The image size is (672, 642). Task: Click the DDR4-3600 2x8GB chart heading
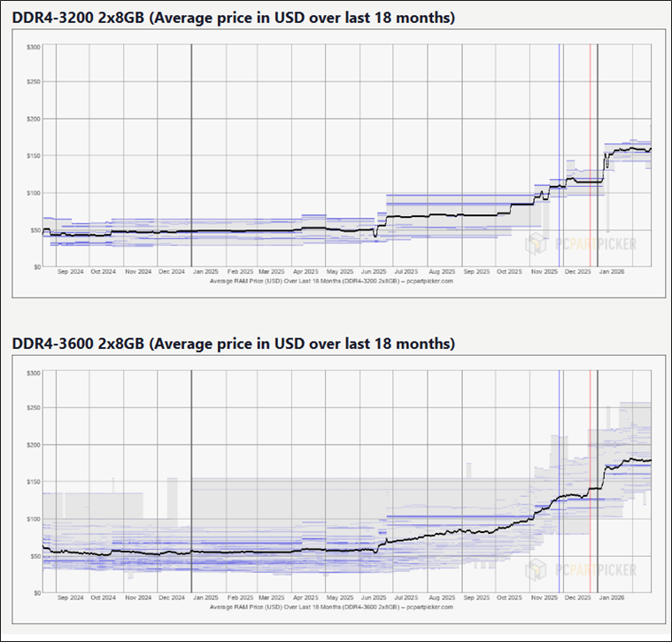tap(234, 344)
